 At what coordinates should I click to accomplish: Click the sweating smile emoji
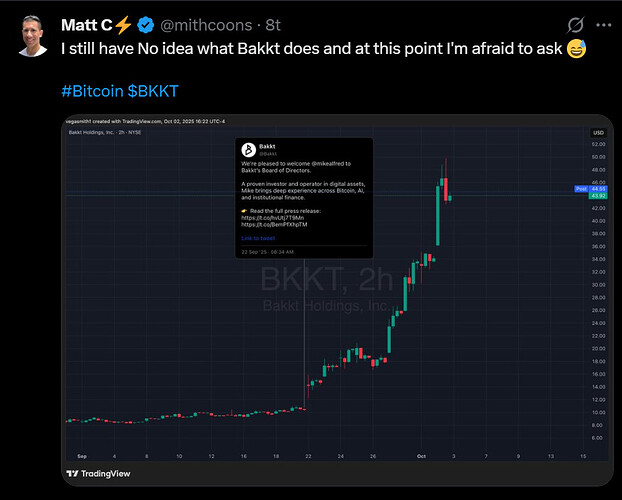tap(577, 48)
